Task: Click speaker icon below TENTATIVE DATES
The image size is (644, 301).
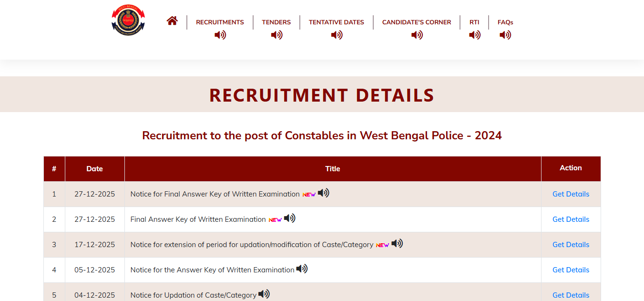Action: [337, 35]
